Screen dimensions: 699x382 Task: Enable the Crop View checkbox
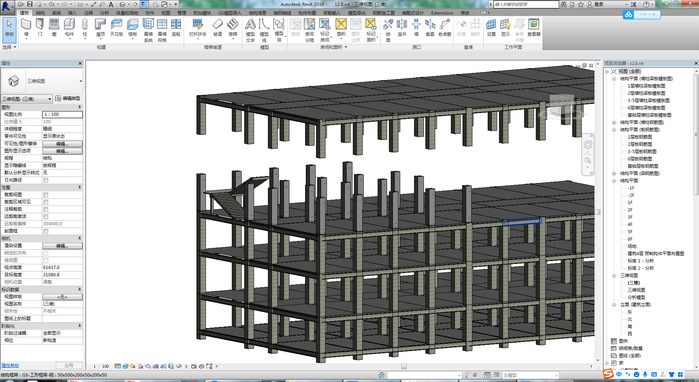tap(45, 195)
